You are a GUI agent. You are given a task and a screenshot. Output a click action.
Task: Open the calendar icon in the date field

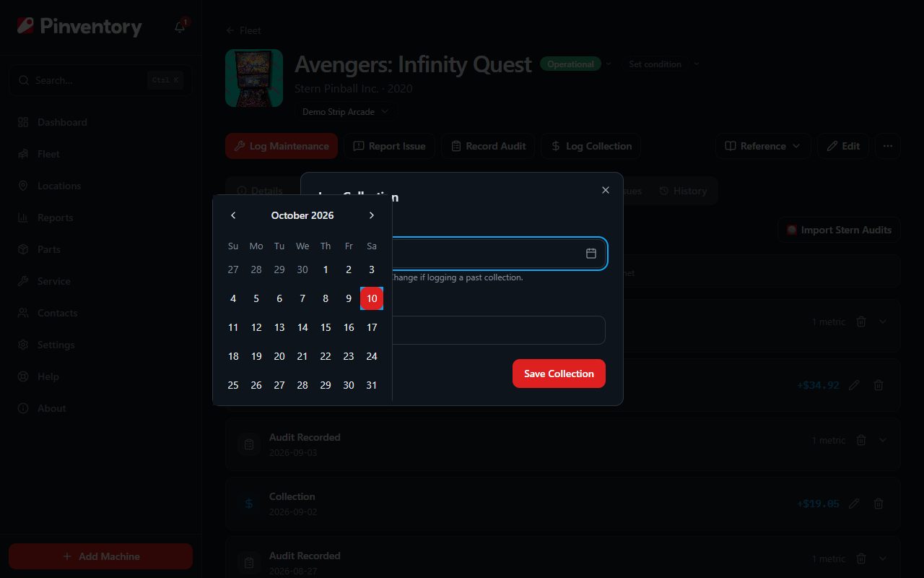click(x=590, y=254)
